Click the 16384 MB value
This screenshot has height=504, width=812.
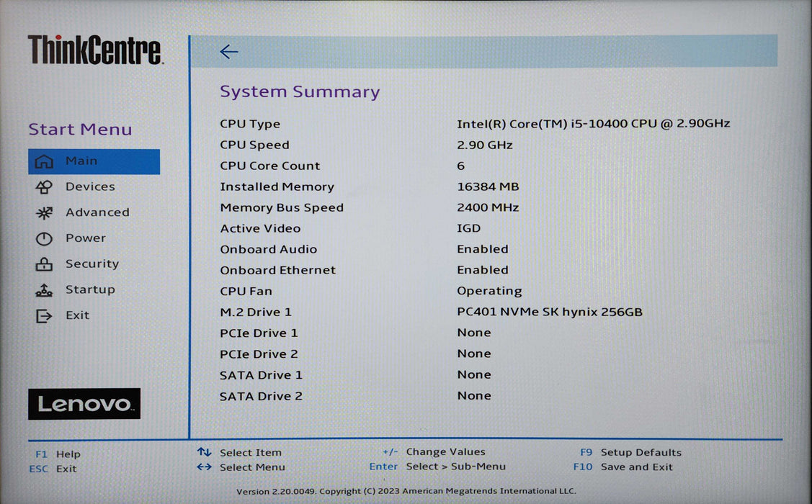pos(488,186)
